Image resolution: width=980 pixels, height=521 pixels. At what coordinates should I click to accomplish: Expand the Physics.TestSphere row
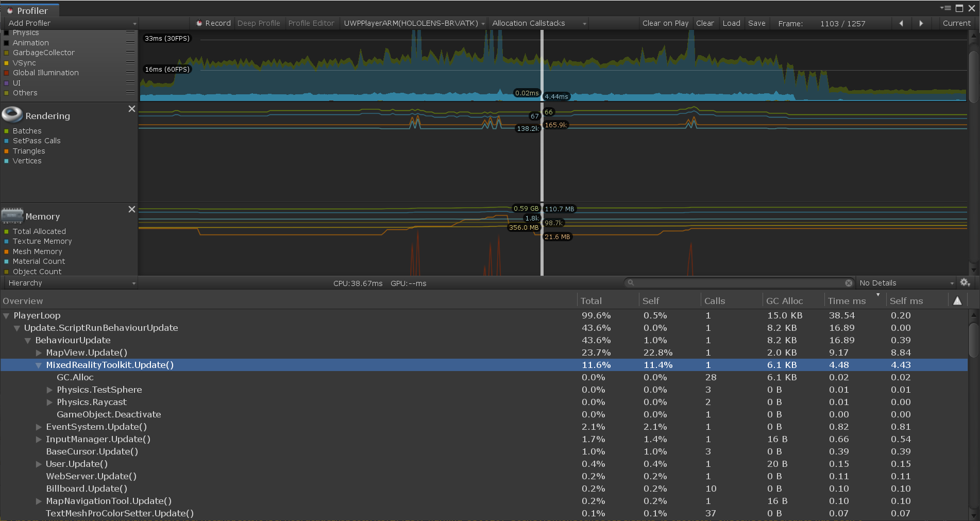49,390
